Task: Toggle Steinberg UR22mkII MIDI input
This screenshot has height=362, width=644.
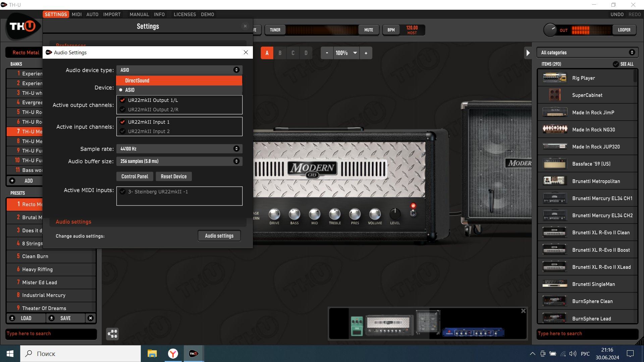Action: coord(123,192)
